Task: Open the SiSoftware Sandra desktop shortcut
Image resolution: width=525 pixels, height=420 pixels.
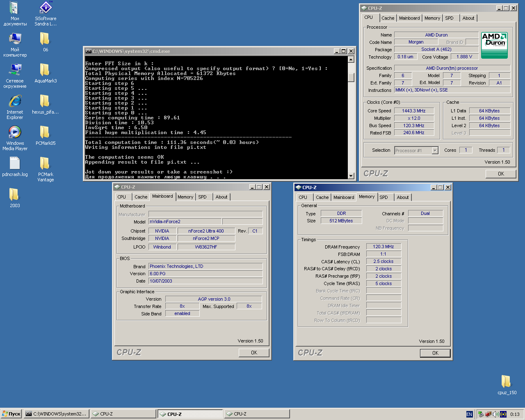Action: (x=46, y=14)
